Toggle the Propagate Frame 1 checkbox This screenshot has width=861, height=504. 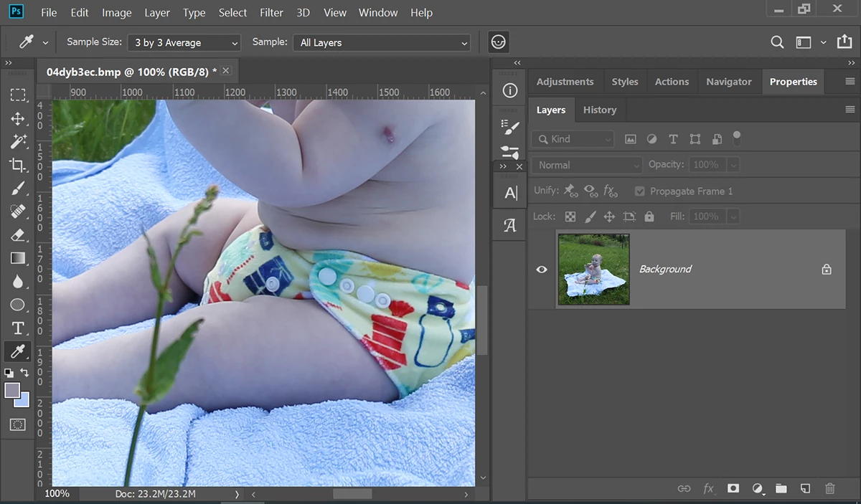click(640, 191)
